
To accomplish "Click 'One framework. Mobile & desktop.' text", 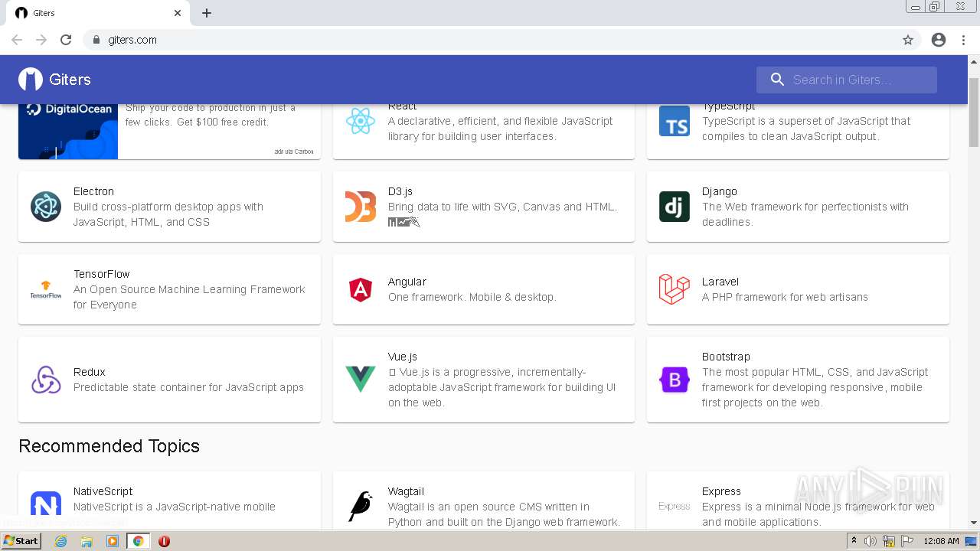I will 472,297.
